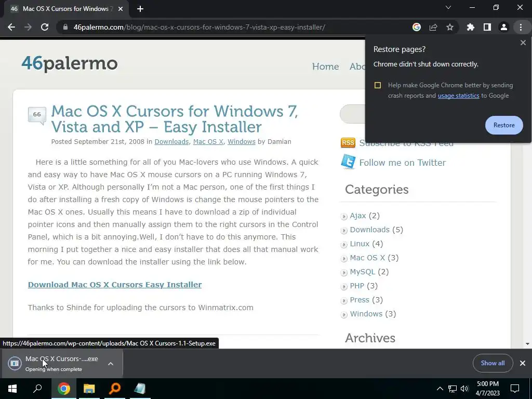This screenshot has width=532, height=399.
Task: Show hidden system tray icons
Action: pyautogui.click(x=440, y=389)
